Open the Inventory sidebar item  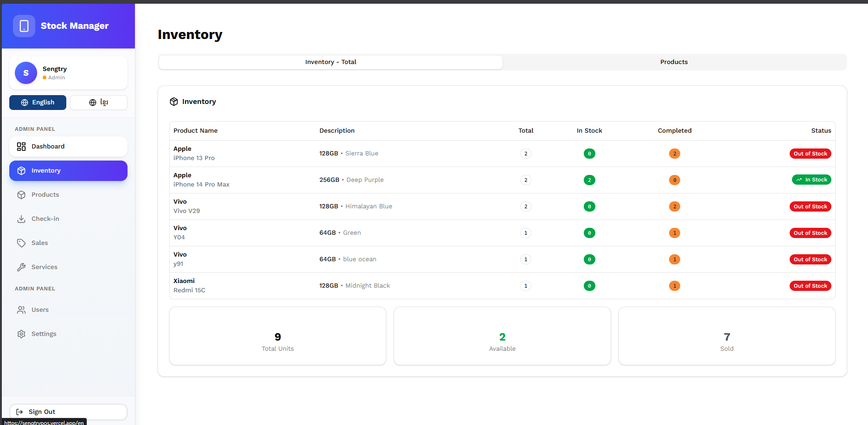click(68, 171)
